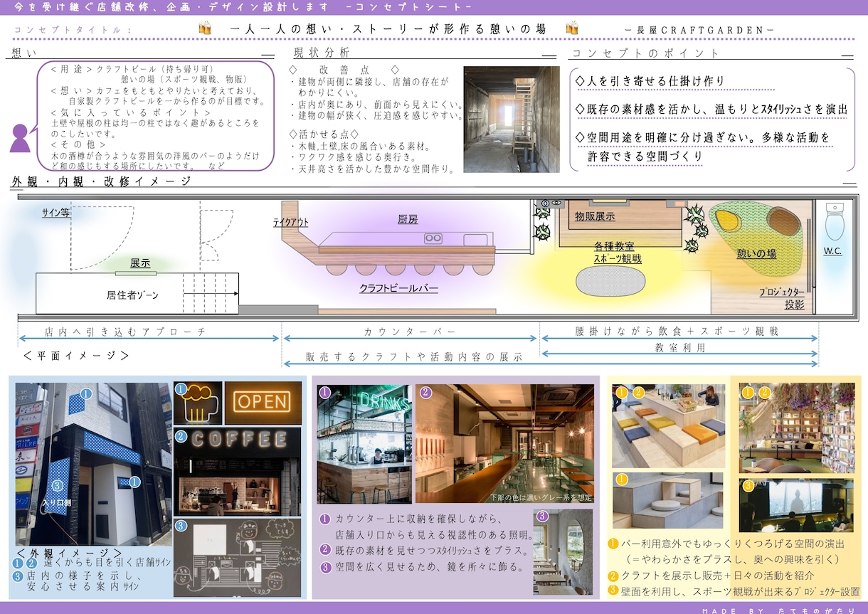Select the '下部の色は濃いグレー系を想定' photo note

(541, 497)
